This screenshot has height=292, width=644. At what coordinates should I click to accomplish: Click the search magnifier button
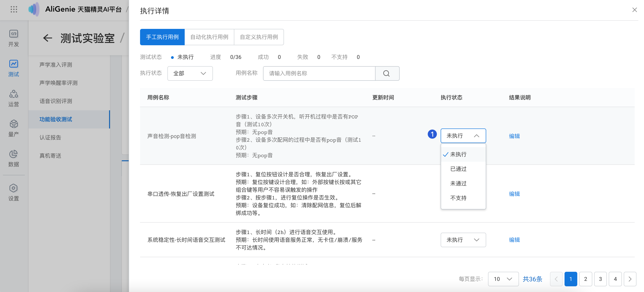[x=387, y=73]
